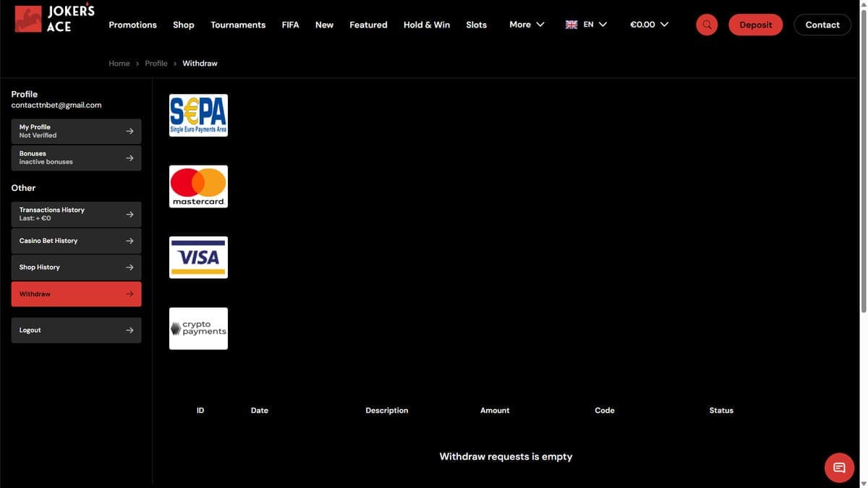Go to the Tournaments menu item
The height and width of the screenshot is (488, 868).
click(x=238, y=25)
